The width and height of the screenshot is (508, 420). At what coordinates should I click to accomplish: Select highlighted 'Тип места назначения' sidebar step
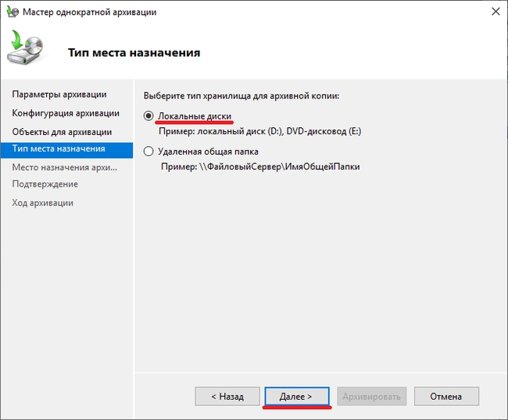pos(59,148)
